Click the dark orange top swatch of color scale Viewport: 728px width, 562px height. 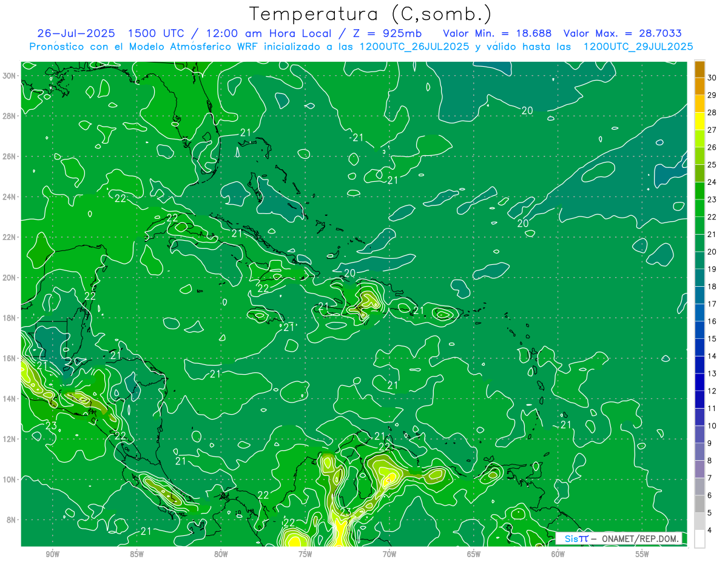[x=699, y=69]
